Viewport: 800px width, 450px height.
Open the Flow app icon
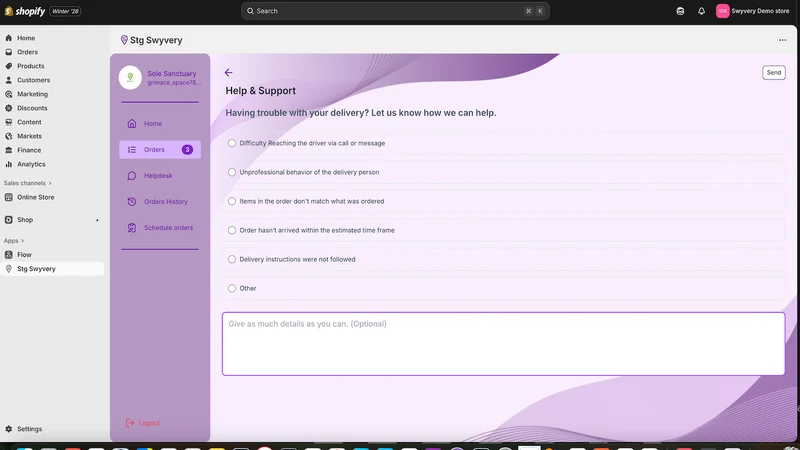tap(9, 255)
